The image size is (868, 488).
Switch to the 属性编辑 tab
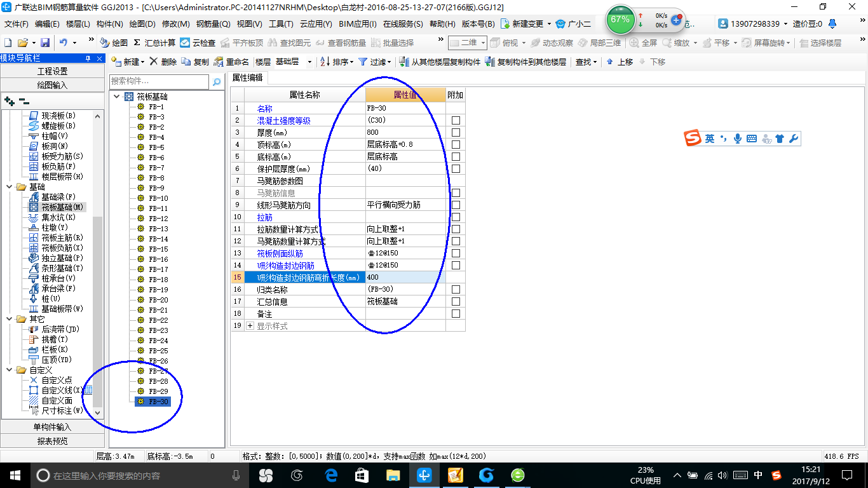coord(247,78)
